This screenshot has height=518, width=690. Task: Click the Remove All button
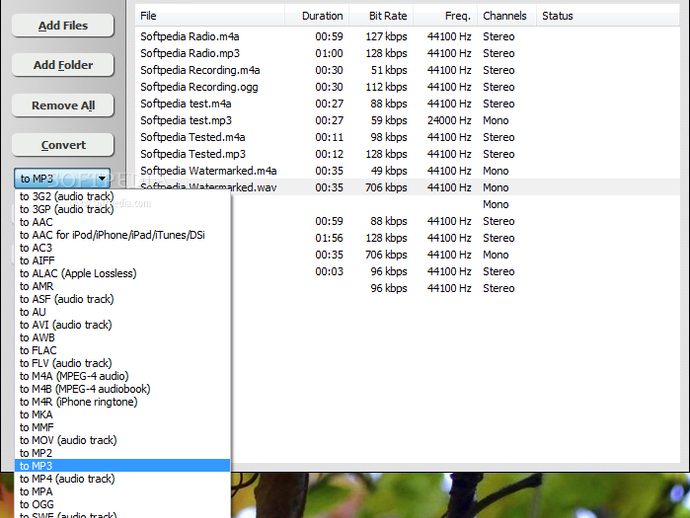tap(63, 106)
